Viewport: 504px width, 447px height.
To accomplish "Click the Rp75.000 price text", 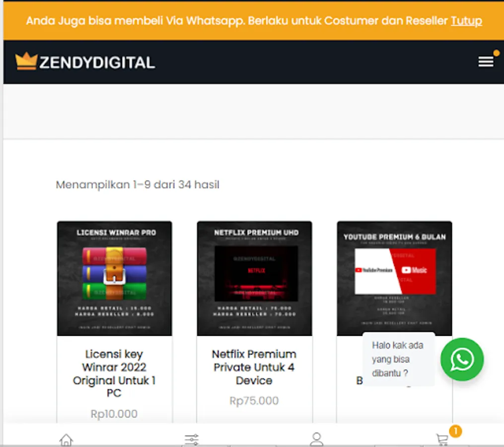I will tap(254, 401).
